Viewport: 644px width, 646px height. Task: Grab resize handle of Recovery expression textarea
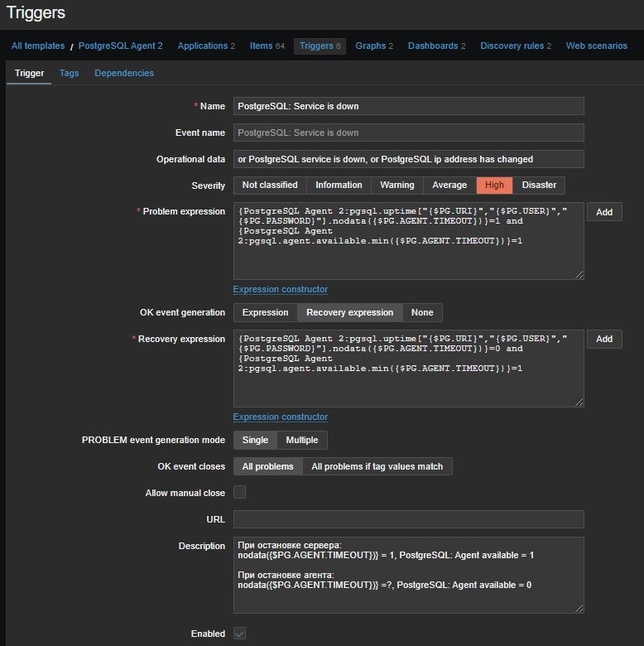pyautogui.click(x=579, y=403)
